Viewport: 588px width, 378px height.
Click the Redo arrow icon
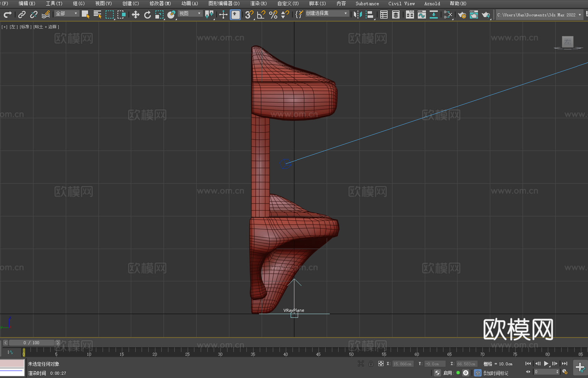pos(7,14)
